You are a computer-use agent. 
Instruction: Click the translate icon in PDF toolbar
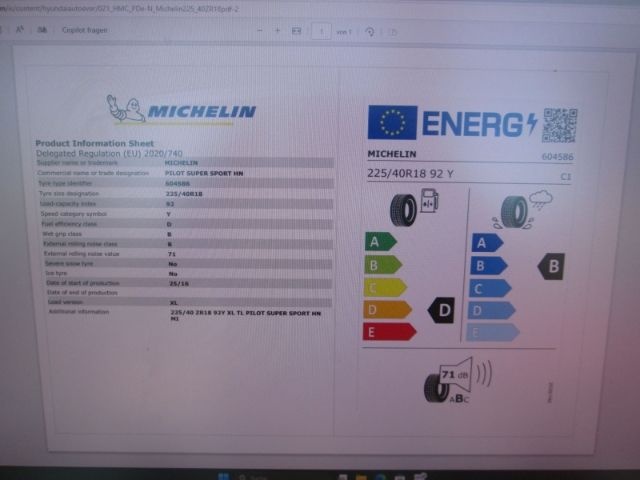(x=42, y=29)
